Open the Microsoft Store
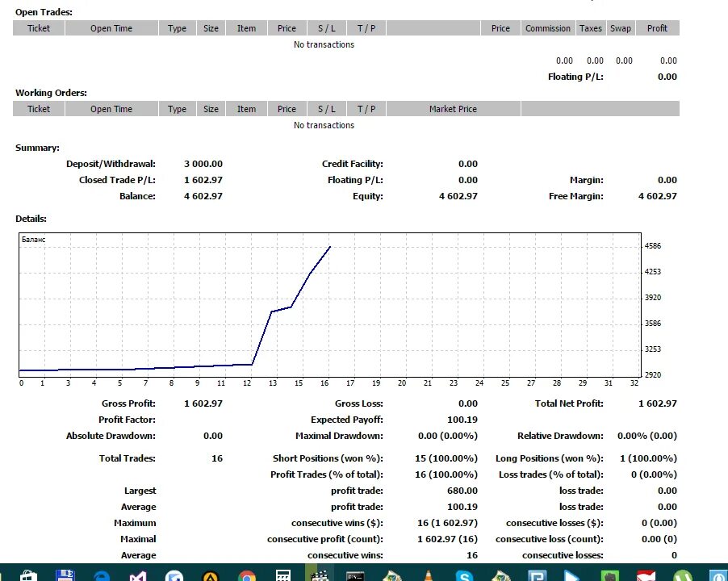This screenshot has width=728, height=581. pyautogui.click(x=28, y=575)
